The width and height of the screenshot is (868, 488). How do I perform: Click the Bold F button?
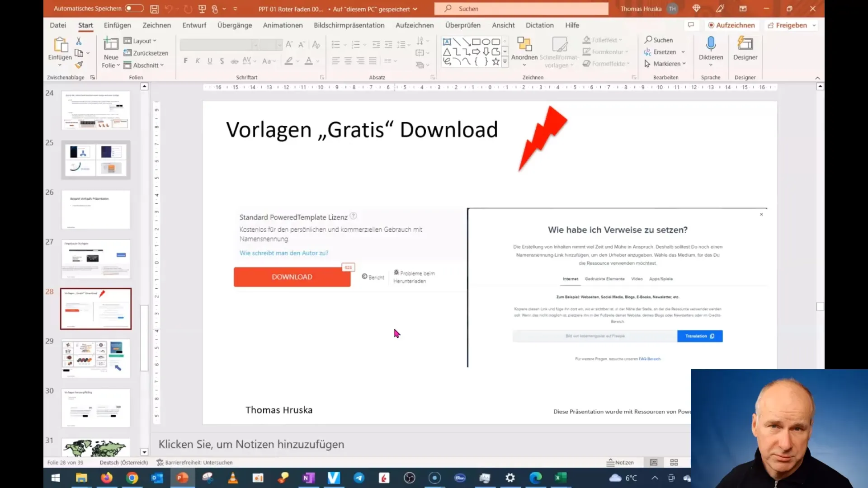(x=185, y=61)
